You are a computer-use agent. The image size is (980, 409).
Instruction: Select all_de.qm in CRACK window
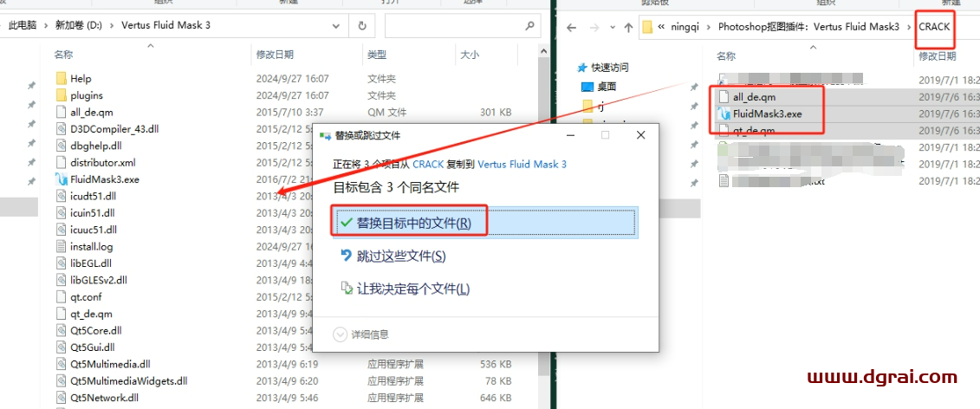(756, 97)
